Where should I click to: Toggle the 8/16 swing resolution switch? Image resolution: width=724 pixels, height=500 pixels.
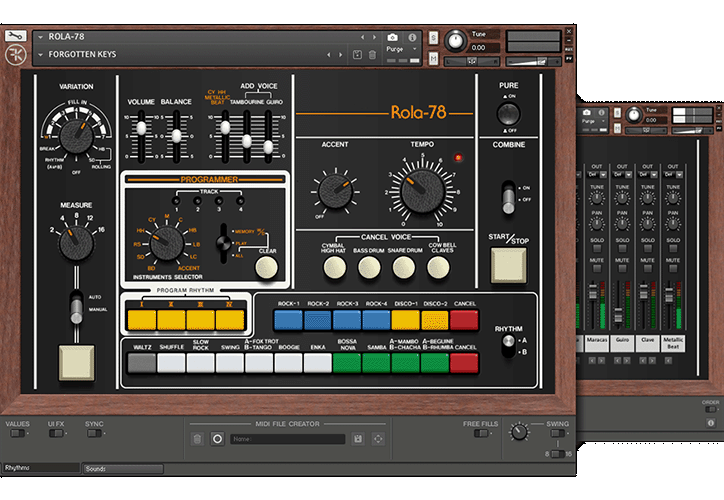tap(558, 454)
